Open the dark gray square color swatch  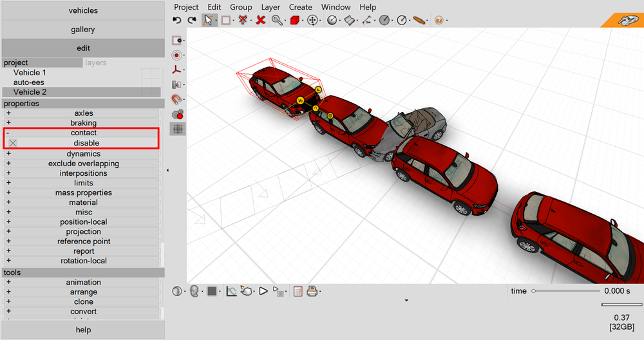pos(212,291)
